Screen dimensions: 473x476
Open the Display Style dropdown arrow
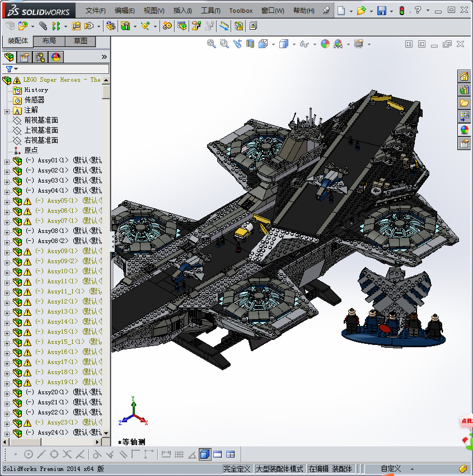[294, 44]
